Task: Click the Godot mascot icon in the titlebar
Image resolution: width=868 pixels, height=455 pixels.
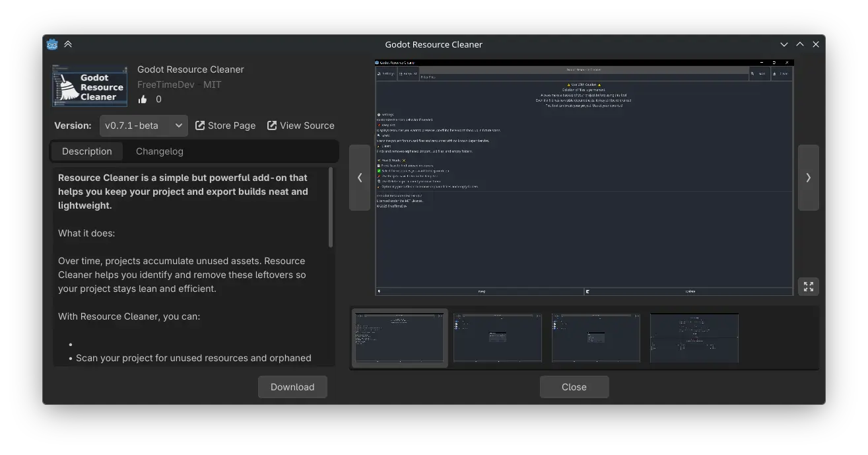Action: (x=51, y=44)
